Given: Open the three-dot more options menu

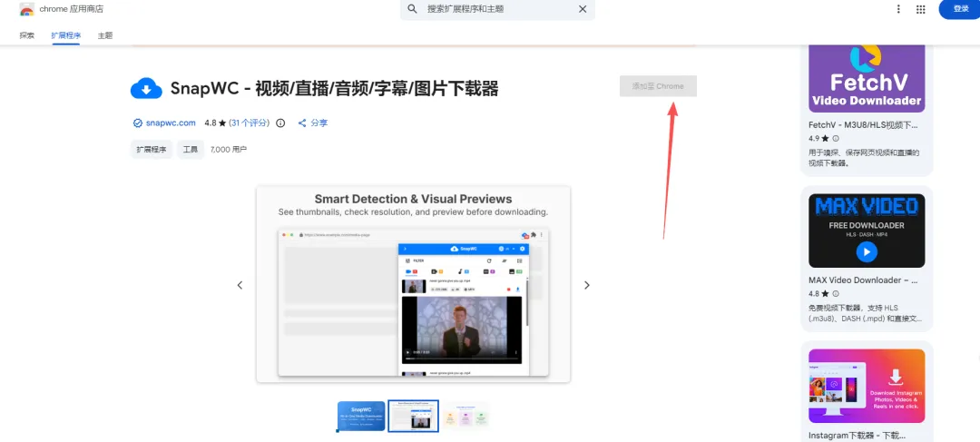Looking at the screenshot, I should (x=898, y=9).
